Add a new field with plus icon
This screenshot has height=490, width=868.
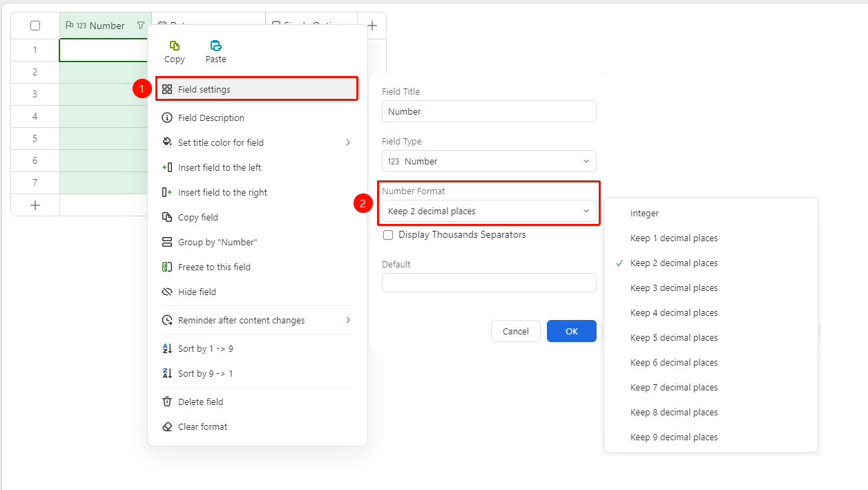coord(372,26)
